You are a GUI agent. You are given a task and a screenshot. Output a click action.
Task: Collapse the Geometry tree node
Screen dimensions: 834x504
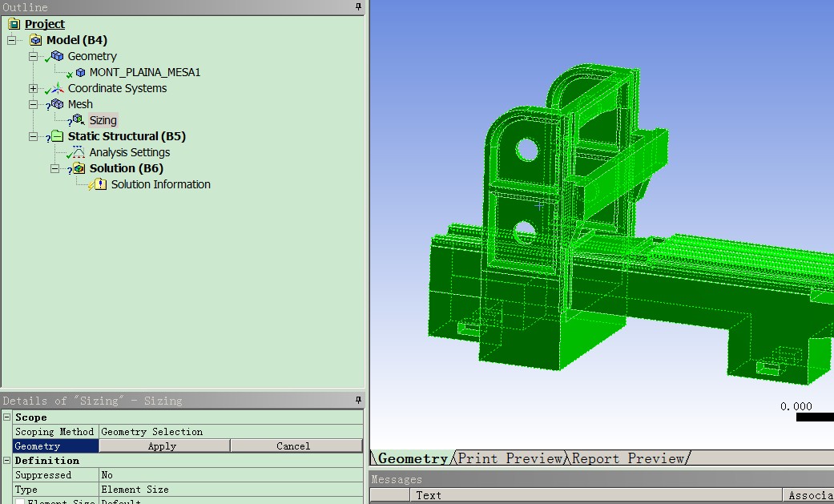pyautogui.click(x=33, y=56)
